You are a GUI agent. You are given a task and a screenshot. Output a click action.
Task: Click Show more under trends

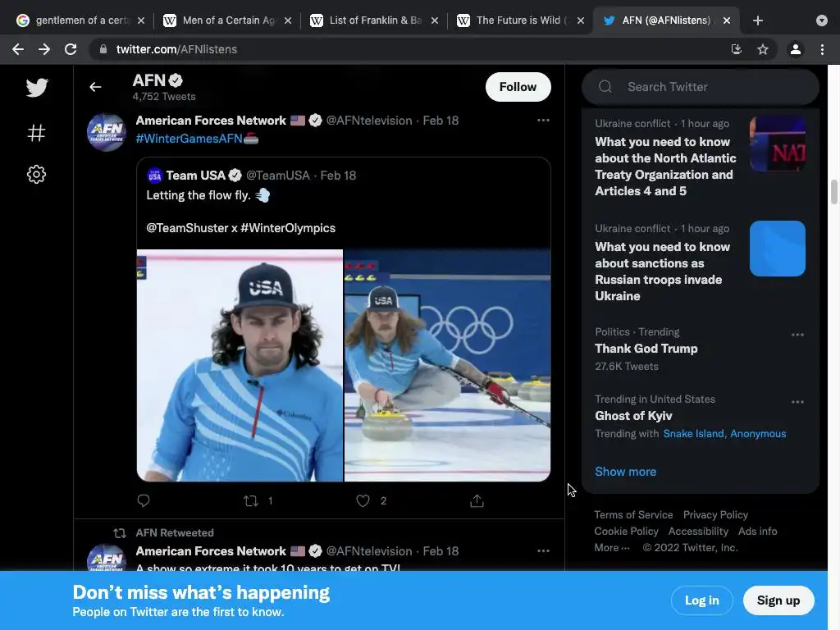coord(625,472)
